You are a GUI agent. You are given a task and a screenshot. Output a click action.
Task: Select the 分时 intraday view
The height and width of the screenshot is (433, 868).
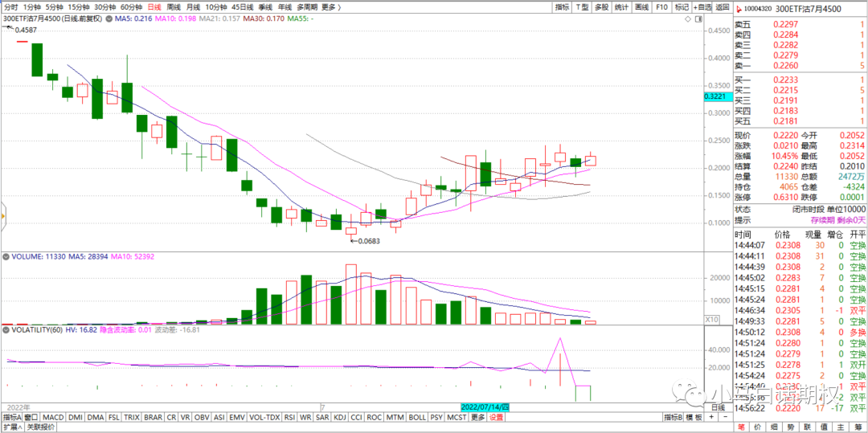tap(10, 6)
